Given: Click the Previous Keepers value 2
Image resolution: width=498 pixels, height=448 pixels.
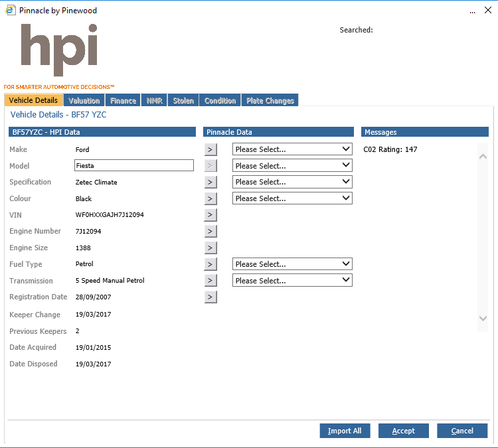Looking at the screenshot, I should [78, 331].
